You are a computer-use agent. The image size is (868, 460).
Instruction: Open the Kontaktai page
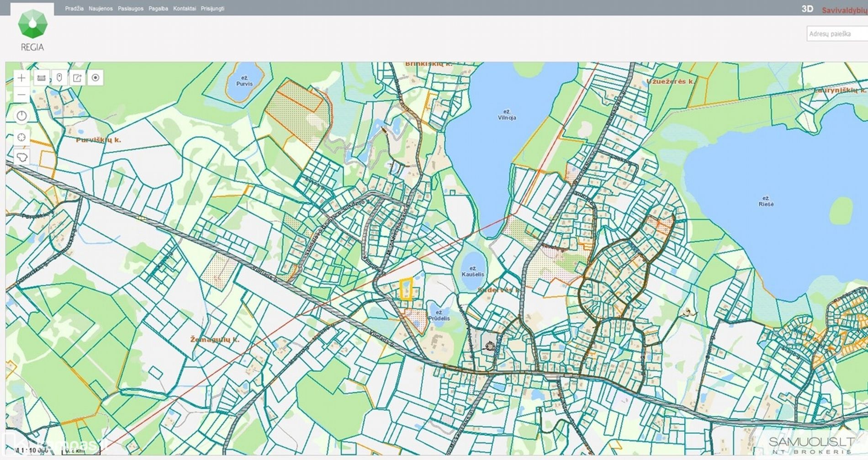pyautogui.click(x=185, y=9)
